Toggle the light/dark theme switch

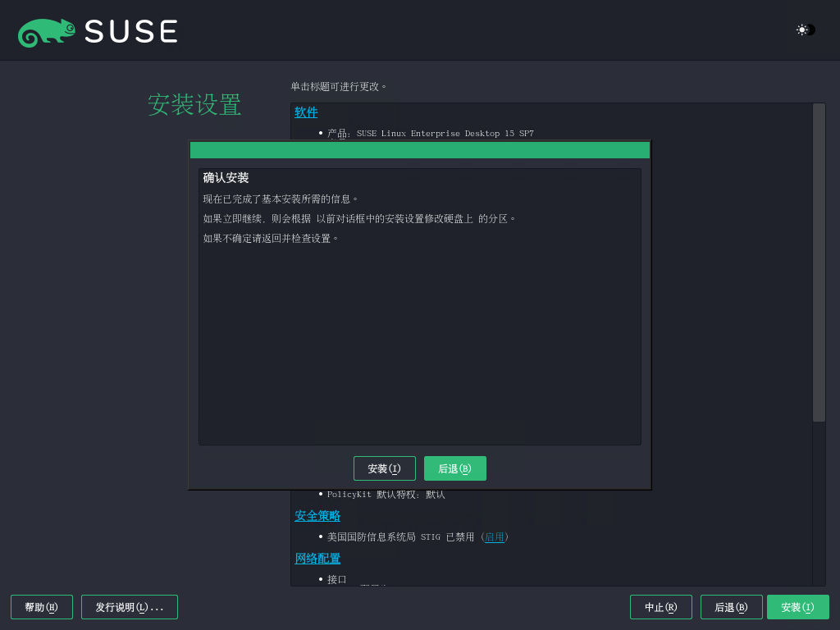pyautogui.click(x=806, y=30)
